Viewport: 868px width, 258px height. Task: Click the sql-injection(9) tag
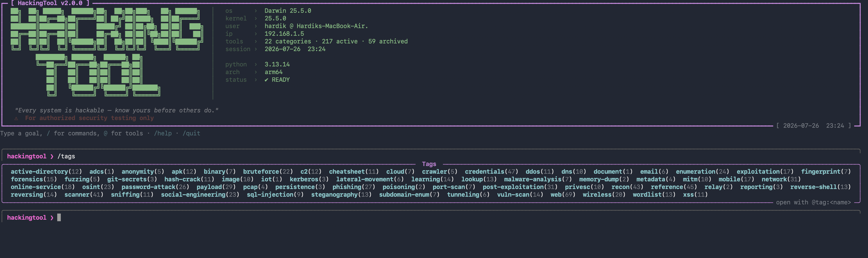pos(275,195)
